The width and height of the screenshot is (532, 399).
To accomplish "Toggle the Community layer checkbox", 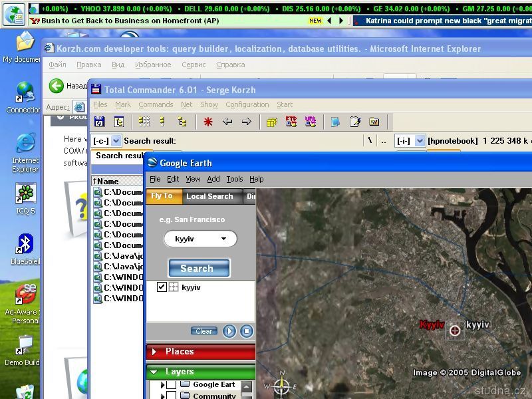I will (x=172, y=396).
